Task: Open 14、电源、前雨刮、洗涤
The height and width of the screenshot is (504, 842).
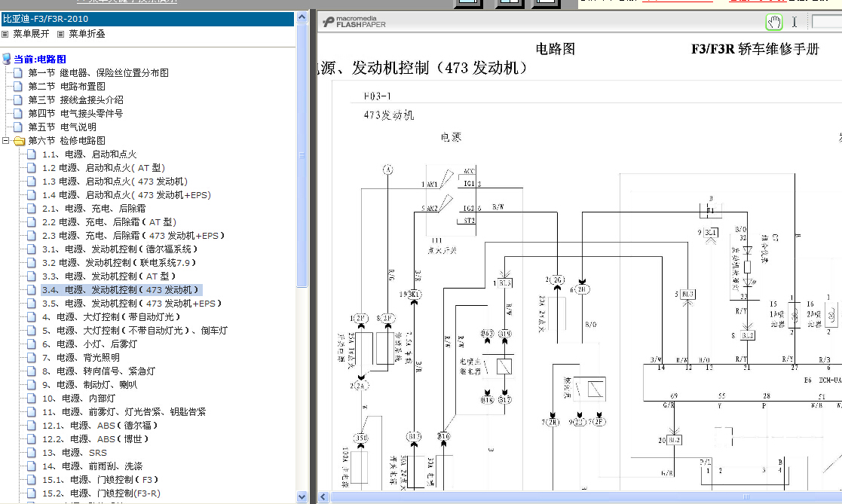Action: (x=92, y=466)
